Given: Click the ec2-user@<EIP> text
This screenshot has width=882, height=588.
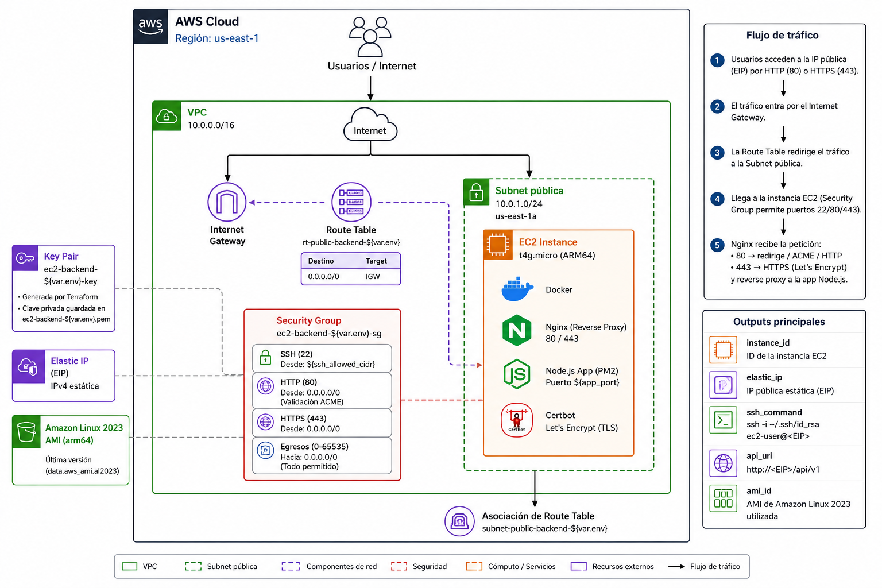Looking at the screenshot, I should 778,436.
